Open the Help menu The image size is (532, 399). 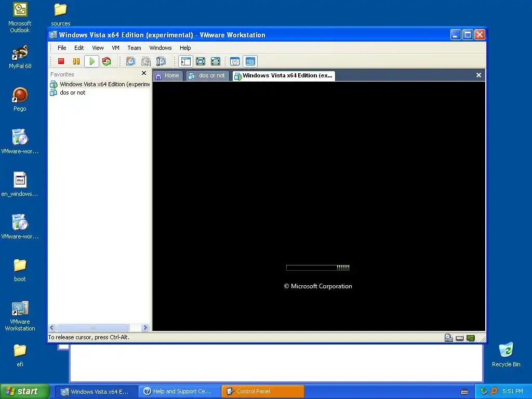(x=185, y=48)
